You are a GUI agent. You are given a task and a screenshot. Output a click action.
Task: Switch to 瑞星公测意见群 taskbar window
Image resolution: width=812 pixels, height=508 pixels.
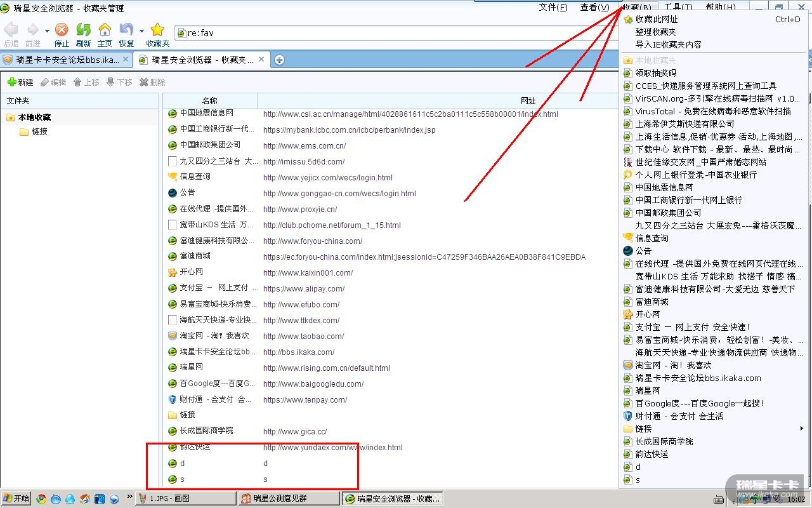click(x=289, y=498)
